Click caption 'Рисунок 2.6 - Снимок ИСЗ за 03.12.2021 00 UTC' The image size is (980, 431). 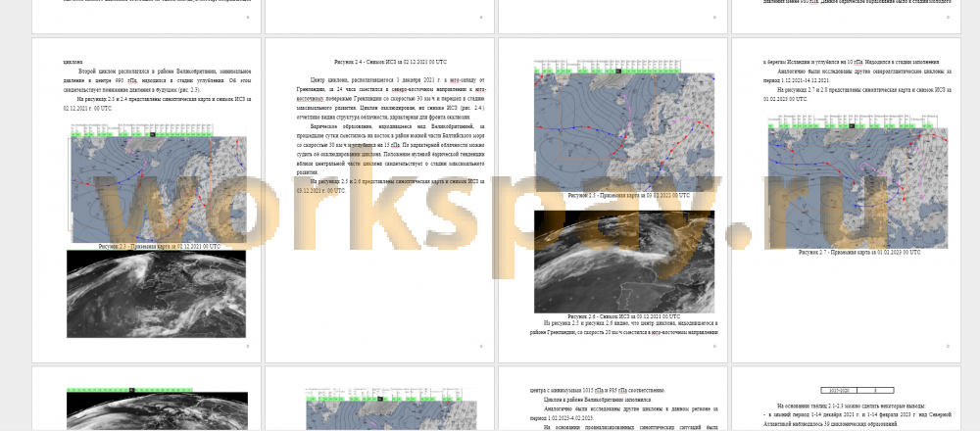tap(624, 316)
